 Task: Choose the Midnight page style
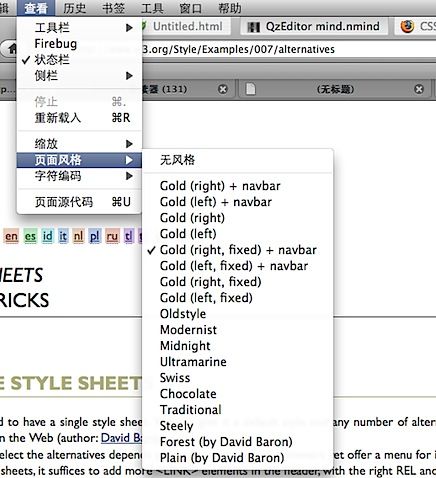237,346
